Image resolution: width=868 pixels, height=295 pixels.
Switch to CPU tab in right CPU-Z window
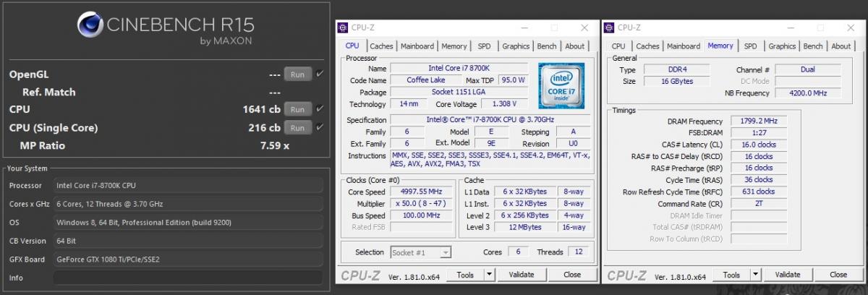(x=618, y=46)
